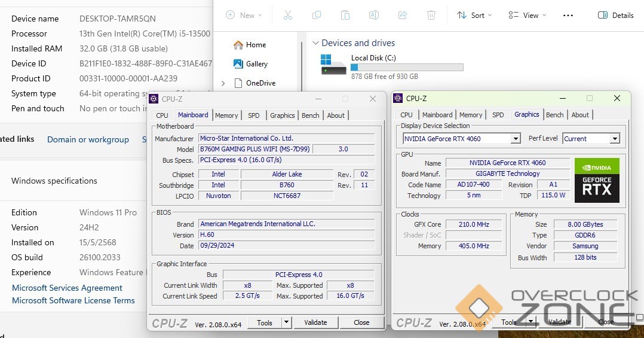Select OneDrive in the navigation pane
Image resolution: width=644 pixels, height=338 pixels.
point(254,83)
